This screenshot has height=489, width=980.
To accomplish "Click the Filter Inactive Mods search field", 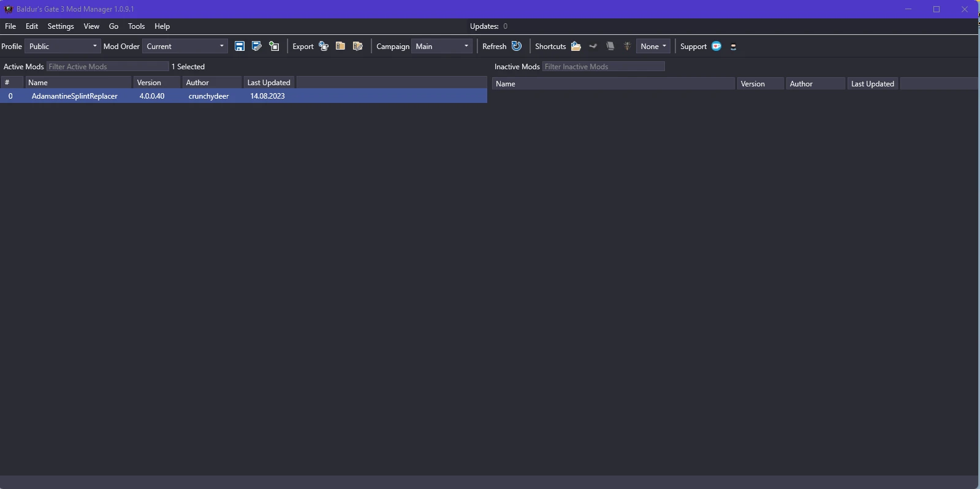I will (x=603, y=67).
